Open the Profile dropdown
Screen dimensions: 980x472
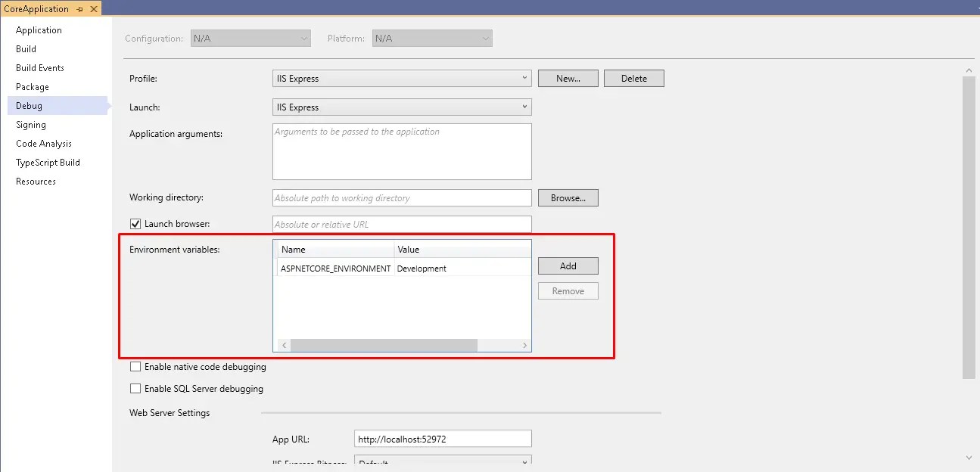[525, 78]
